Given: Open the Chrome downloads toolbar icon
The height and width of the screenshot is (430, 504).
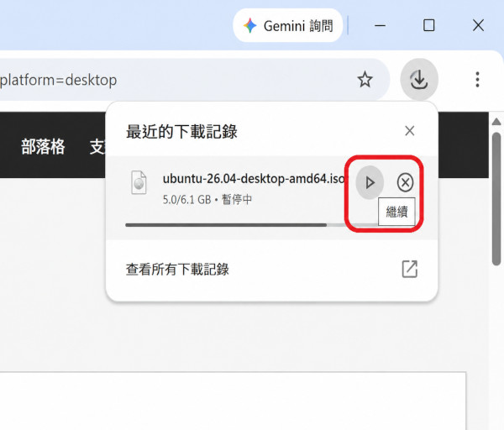Looking at the screenshot, I should pos(419,80).
